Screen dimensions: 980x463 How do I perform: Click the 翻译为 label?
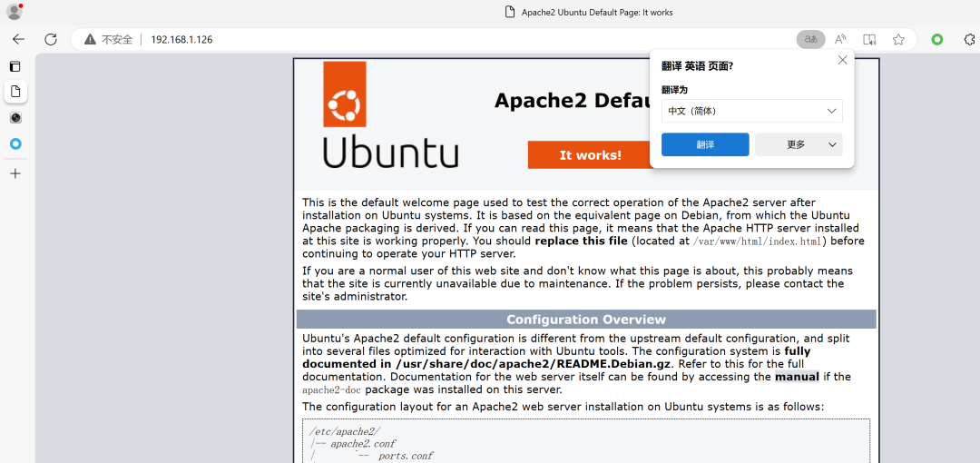pyautogui.click(x=674, y=90)
